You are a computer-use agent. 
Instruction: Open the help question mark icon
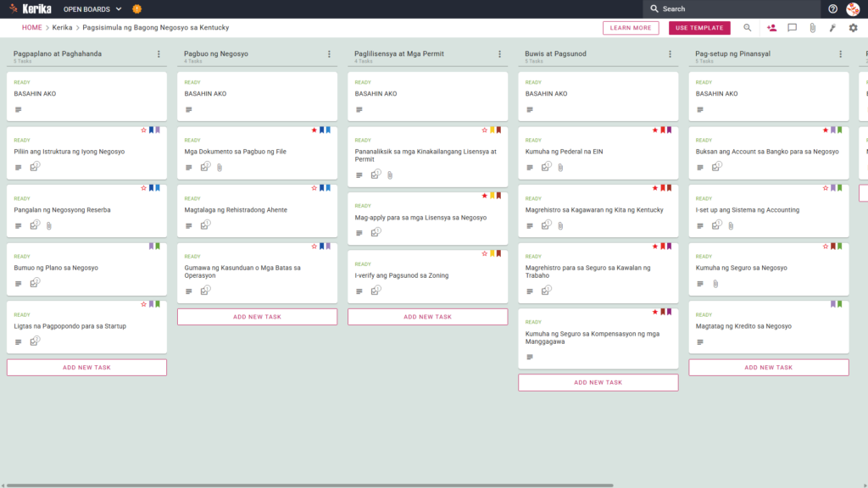click(x=832, y=8)
